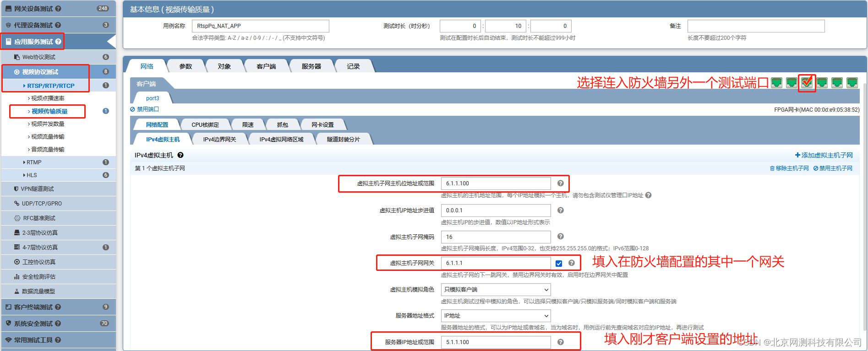Focus the 用例名称 input field
The image size is (868, 351).
(x=260, y=26)
